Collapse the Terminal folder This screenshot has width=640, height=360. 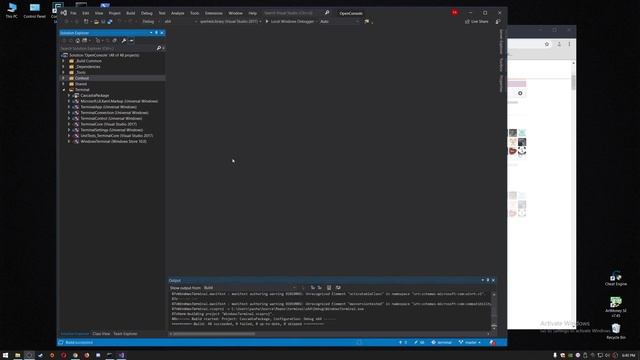point(63,89)
